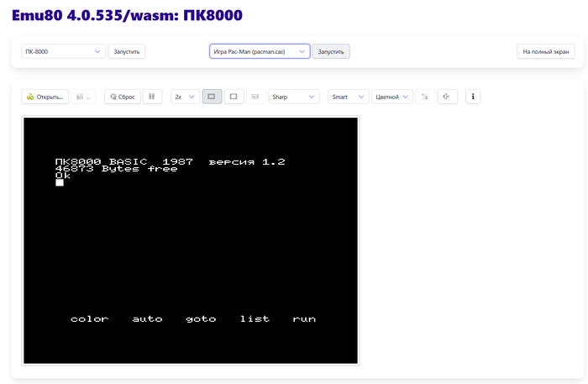588x384 pixels.
Task: Toggle the filled-frame display mode
Action: [212, 97]
